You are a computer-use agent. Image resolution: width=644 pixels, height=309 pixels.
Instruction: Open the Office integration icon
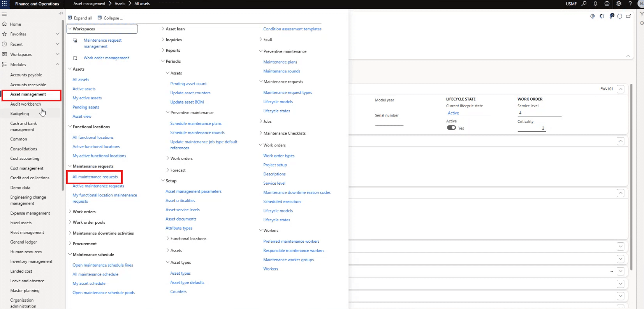(x=602, y=16)
